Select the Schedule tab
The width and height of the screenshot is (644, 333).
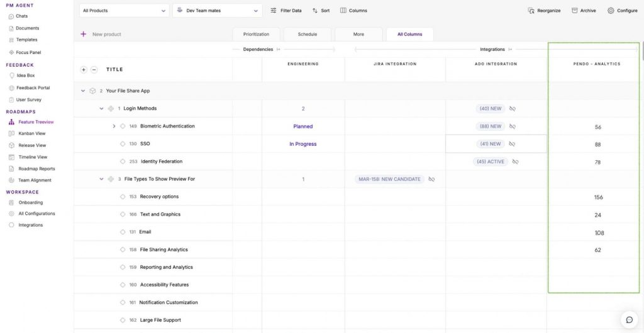point(308,35)
